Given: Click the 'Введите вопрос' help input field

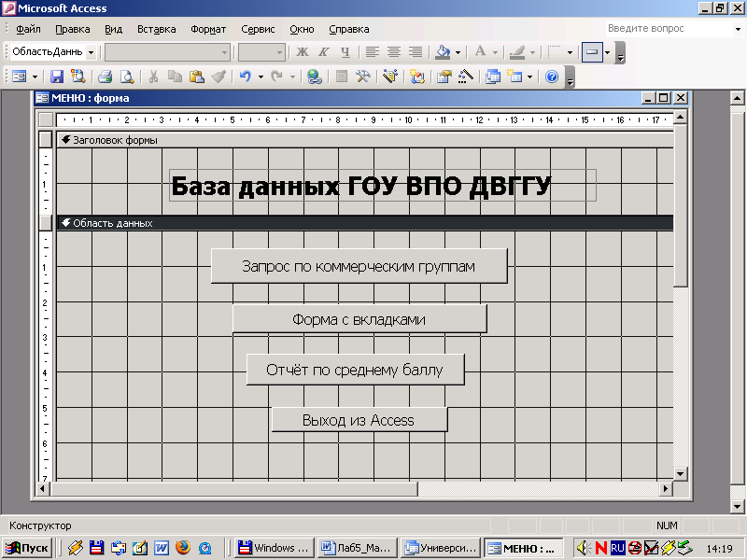Looking at the screenshot, I should click(669, 29).
